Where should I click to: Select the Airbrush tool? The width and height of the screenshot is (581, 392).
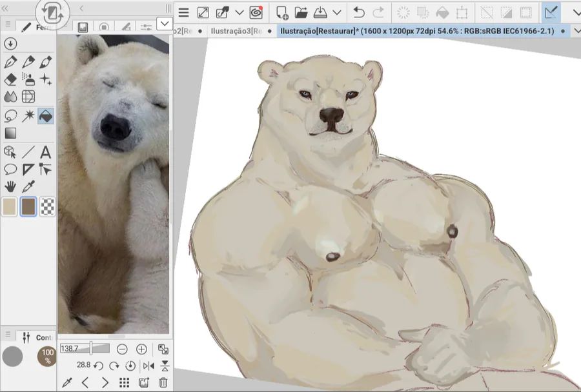pyautogui.click(x=28, y=79)
